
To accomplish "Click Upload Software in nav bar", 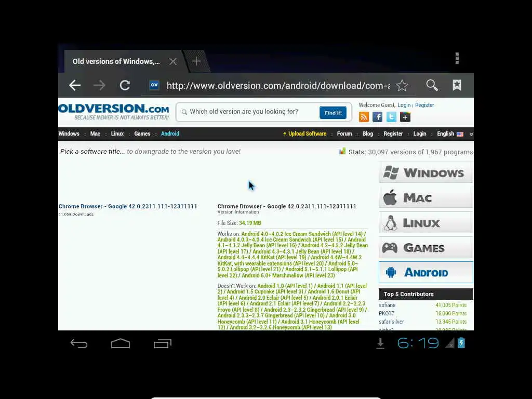I will (x=304, y=134).
